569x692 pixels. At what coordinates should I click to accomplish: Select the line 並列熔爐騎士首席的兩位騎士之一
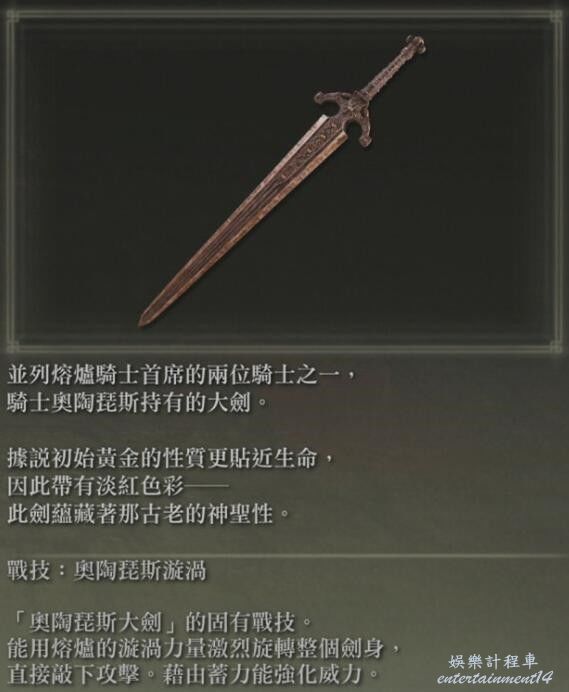pyautogui.click(x=181, y=376)
